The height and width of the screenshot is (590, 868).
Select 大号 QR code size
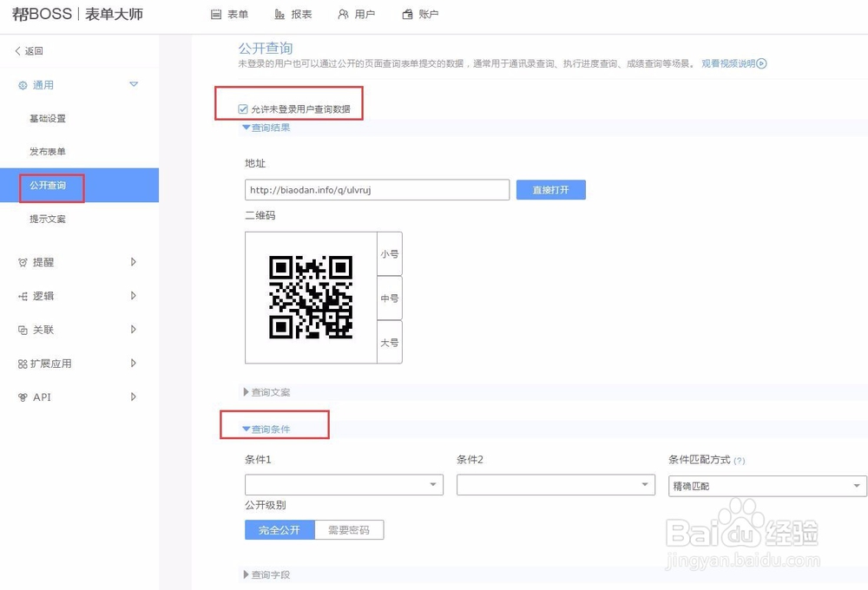[x=390, y=342]
